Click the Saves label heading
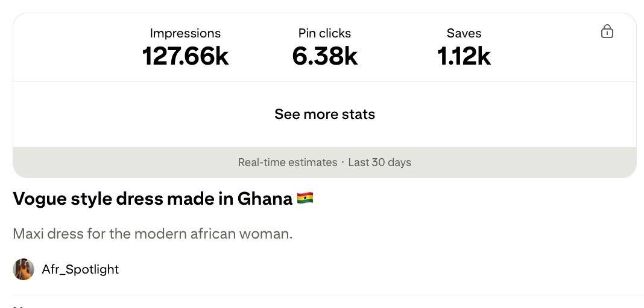 click(464, 33)
